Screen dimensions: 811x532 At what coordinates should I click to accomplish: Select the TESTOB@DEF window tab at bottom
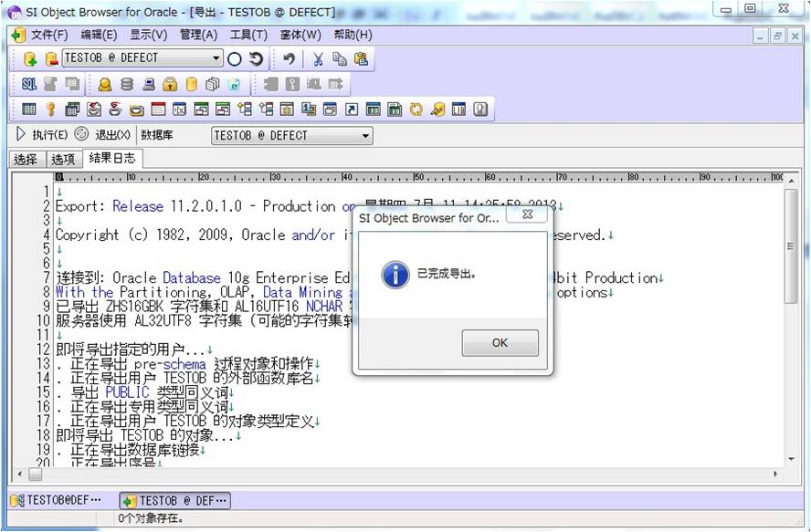pos(56,500)
